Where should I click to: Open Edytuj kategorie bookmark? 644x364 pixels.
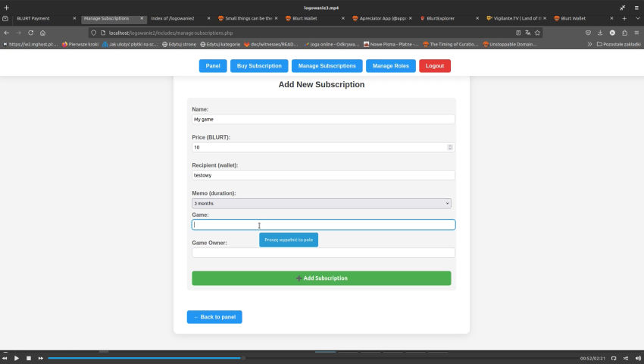click(220, 44)
